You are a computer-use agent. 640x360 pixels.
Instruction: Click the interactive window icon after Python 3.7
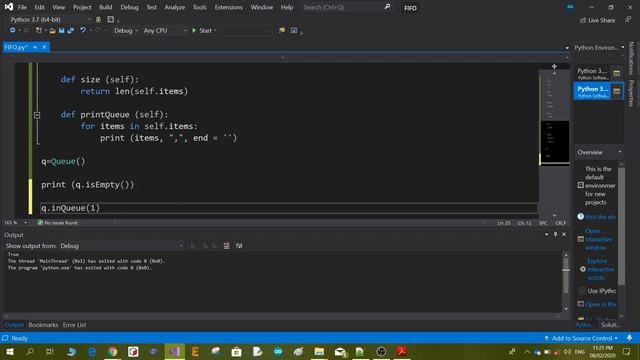[111, 20]
